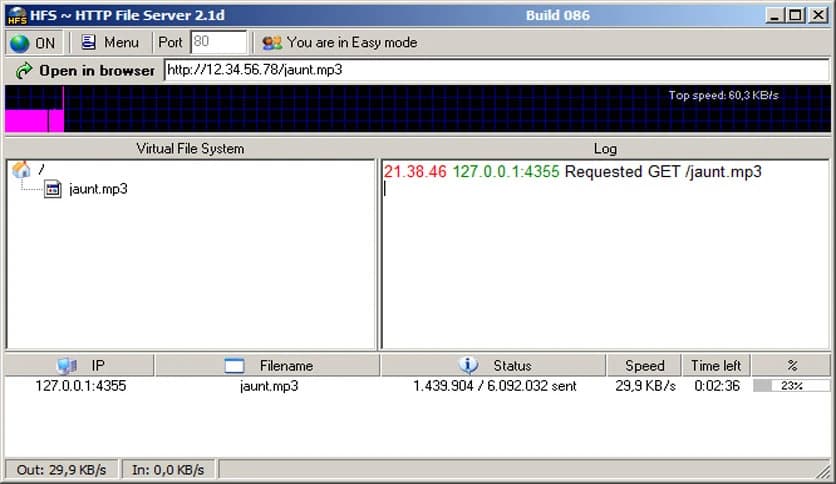Screen dimensions: 836x484
Task: Click the window icon in Filename header
Action: click(x=234, y=366)
